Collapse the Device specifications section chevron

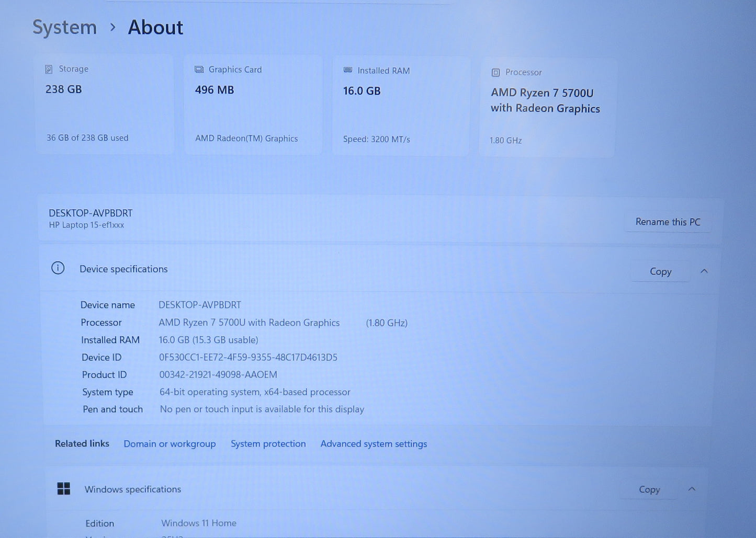coord(704,271)
